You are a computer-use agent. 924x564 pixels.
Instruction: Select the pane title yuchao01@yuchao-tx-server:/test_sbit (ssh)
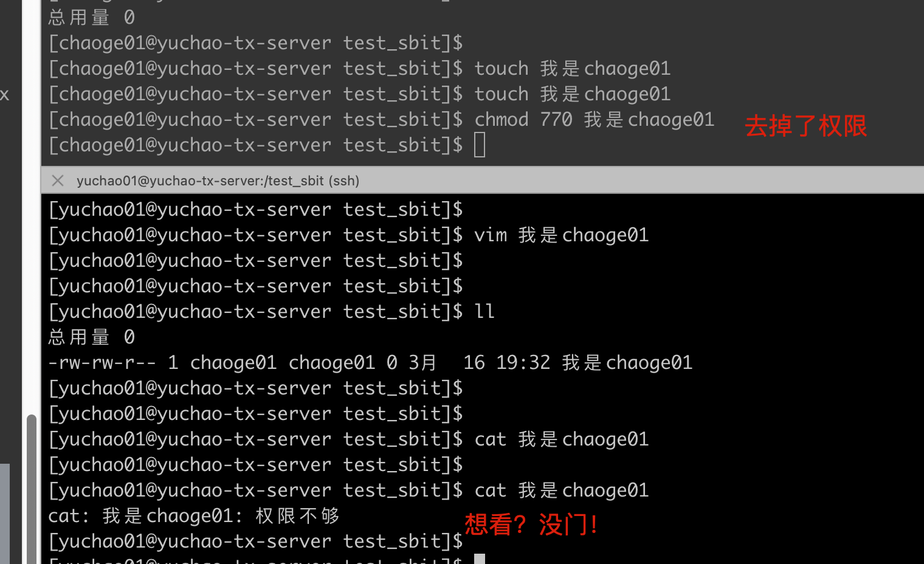(218, 181)
